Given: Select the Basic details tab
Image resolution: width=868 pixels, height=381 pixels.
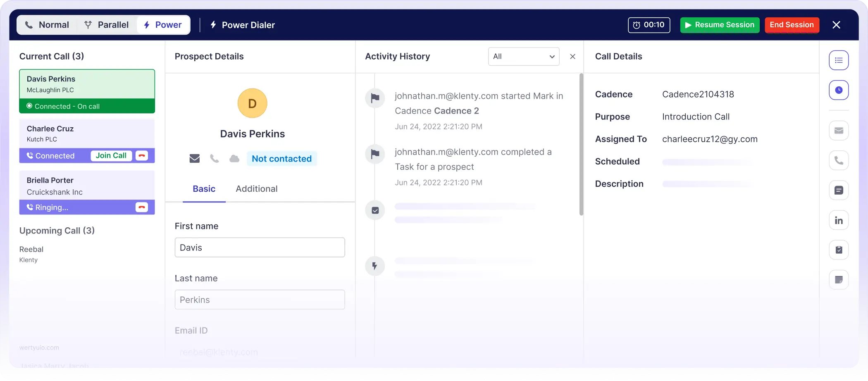Looking at the screenshot, I should pyautogui.click(x=204, y=189).
